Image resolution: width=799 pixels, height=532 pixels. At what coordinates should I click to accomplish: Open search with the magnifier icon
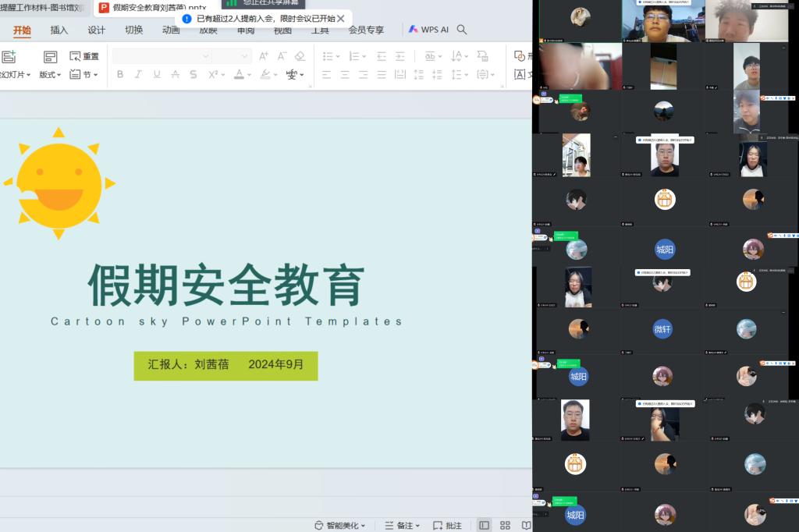(462, 30)
